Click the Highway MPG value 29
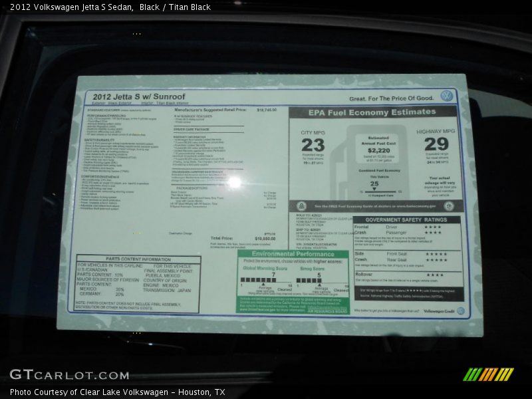Image resolution: width=532 pixels, height=399 pixels. tap(436, 144)
